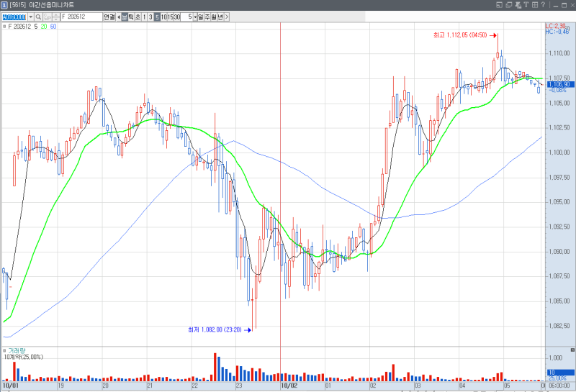Viewport: 576px width, 392px height.
Task: Click the 5 moving average legend label
Action: tap(36, 27)
